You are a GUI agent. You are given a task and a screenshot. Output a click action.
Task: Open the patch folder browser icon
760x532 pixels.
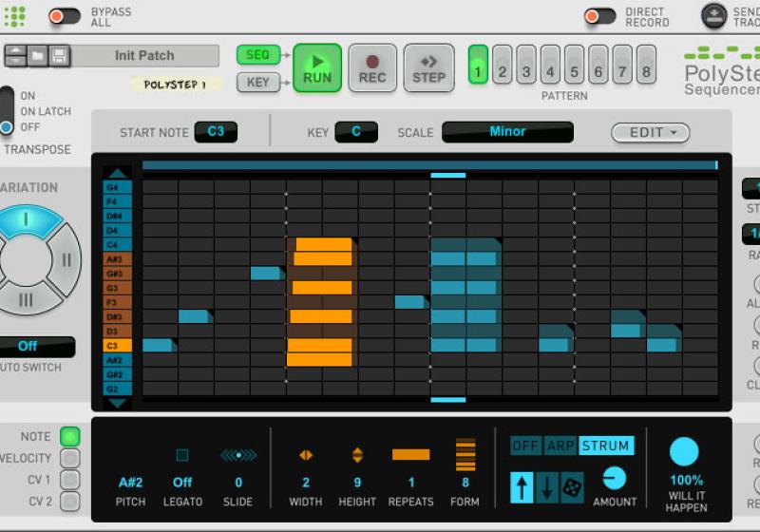[x=37, y=56]
